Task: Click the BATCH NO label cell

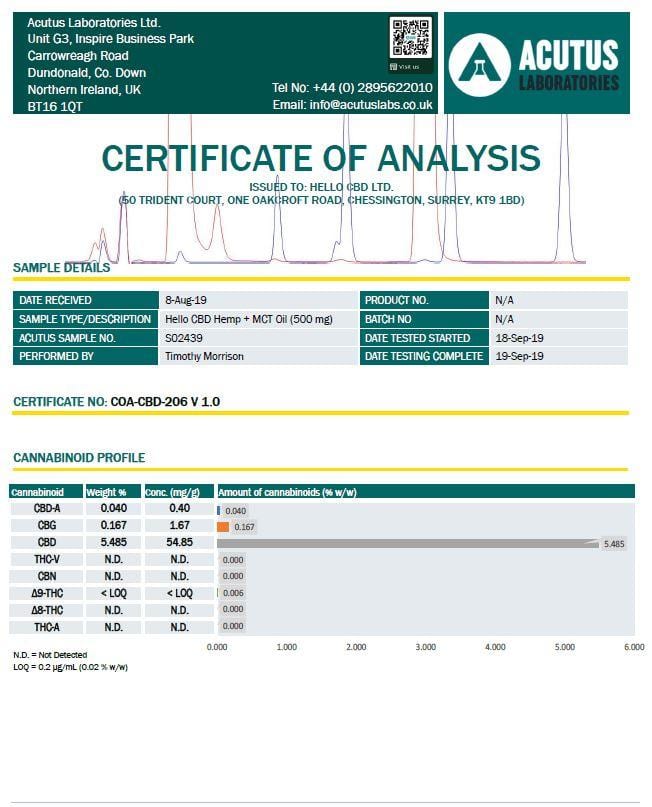Action: 424,319
